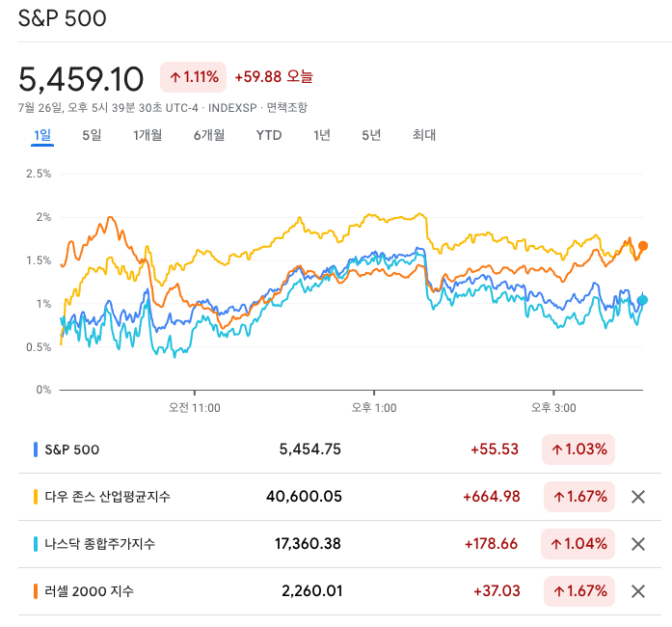Click the +178.66 point change
The height and width of the screenshot is (627, 672).
491,544
